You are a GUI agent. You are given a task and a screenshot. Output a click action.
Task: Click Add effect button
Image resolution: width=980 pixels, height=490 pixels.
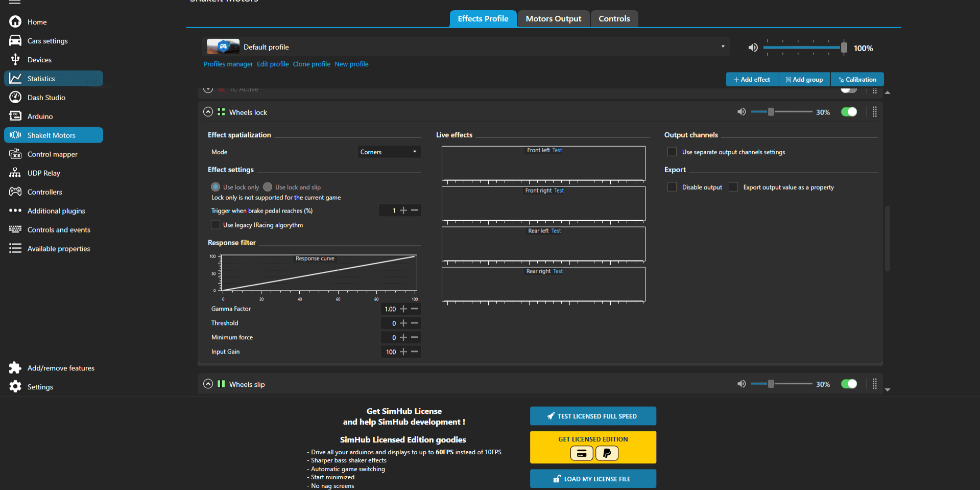tap(751, 79)
